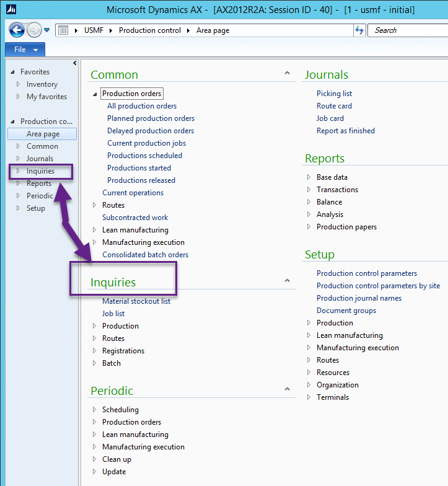Open Delayed production orders

pyautogui.click(x=151, y=131)
